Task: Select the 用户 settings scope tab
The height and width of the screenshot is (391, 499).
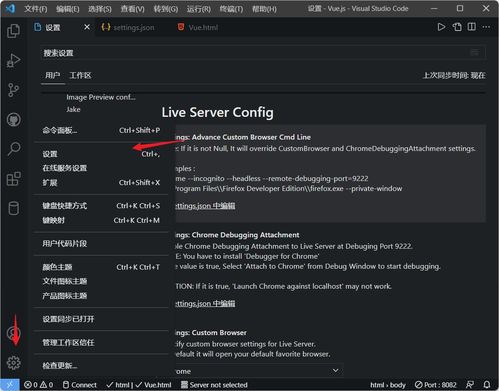Action: 53,75
